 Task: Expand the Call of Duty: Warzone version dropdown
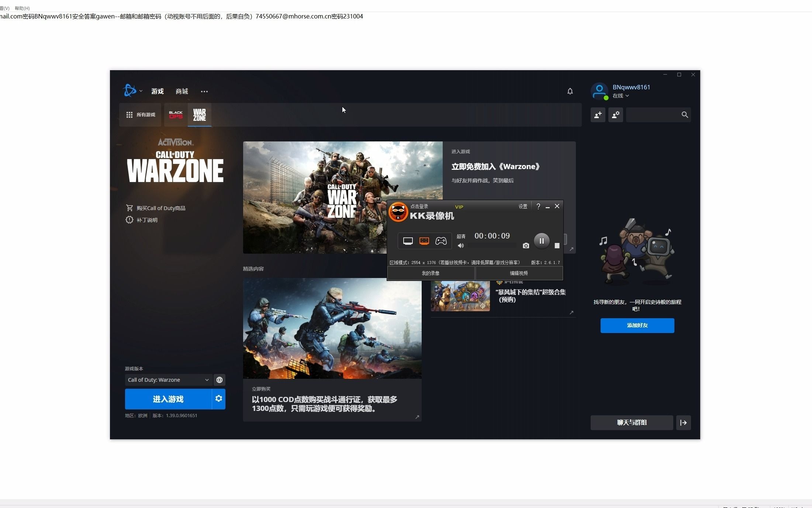pos(168,380)
